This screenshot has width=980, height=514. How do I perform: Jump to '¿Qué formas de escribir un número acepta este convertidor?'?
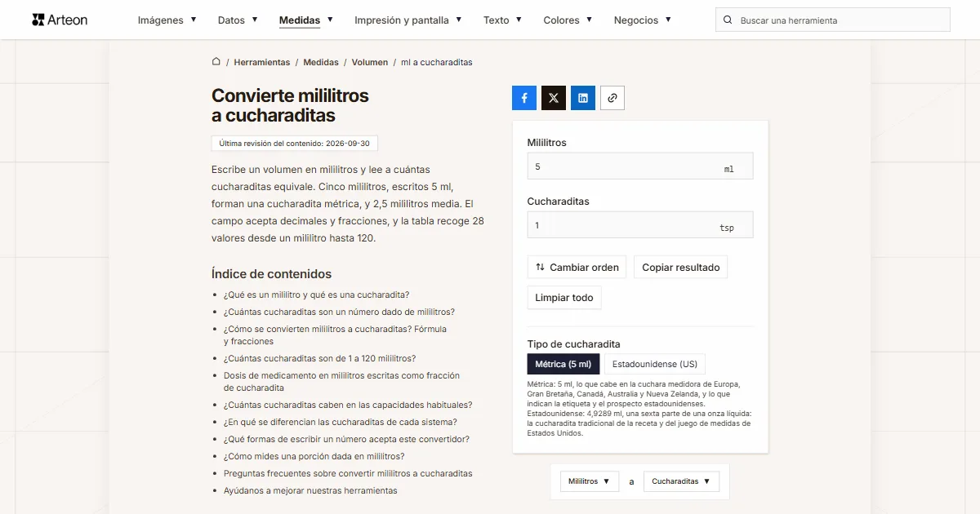(x=346, y=439)
